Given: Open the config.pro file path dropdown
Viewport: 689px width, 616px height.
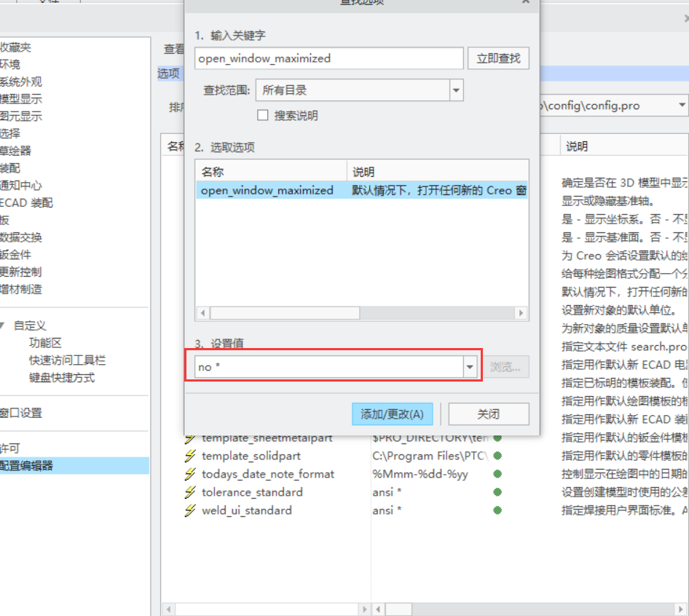Looking at the screenshot, I should point(682,105).
